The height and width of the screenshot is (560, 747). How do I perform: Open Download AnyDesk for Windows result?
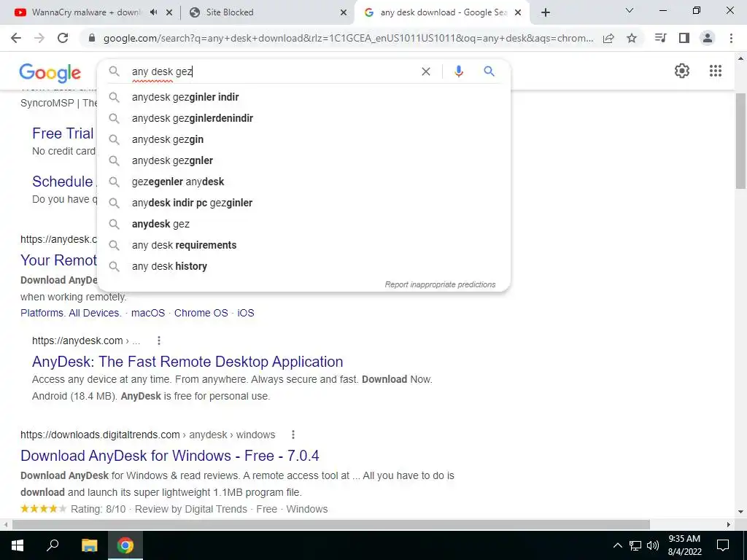(x=169, y=456)
